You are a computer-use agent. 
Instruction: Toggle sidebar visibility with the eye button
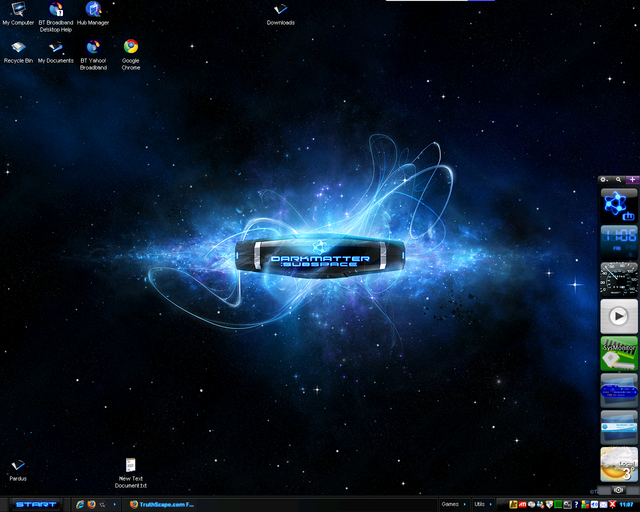619,491
